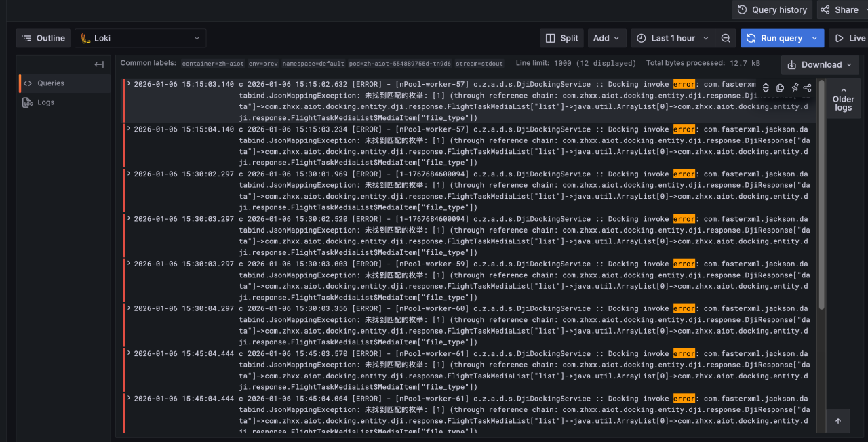Open the Loki data source dropdown
Viewport: 868px width, 442px height.
pyautogui.click(x=140, y=39)
